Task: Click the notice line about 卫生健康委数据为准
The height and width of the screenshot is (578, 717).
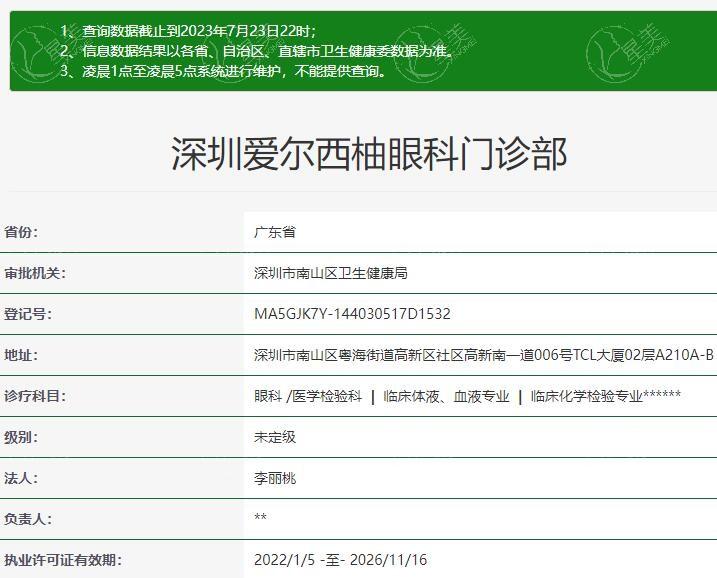Action: coord(257,51)
